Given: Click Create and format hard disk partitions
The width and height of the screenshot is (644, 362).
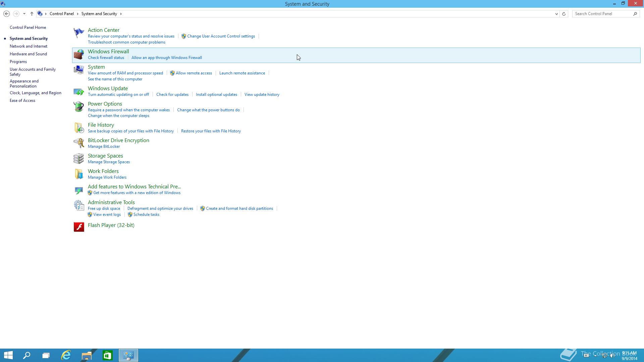Looking at the screenshot, I should point(239,208).
